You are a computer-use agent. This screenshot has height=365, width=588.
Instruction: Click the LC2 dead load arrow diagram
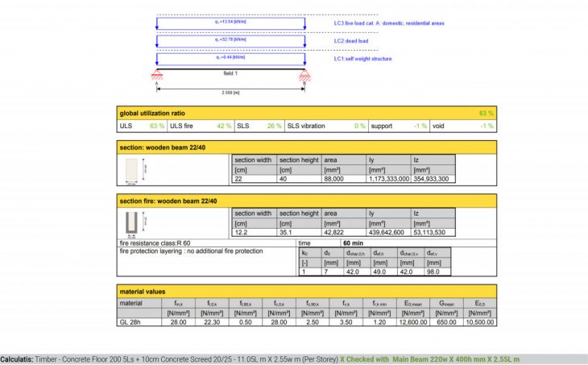coord(230,41)
